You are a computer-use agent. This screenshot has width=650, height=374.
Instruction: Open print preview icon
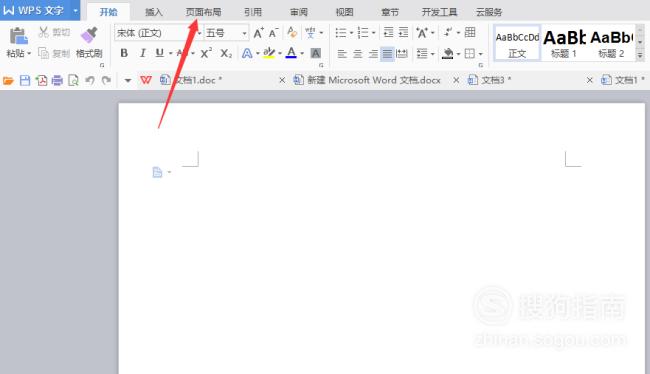[73, 80]
